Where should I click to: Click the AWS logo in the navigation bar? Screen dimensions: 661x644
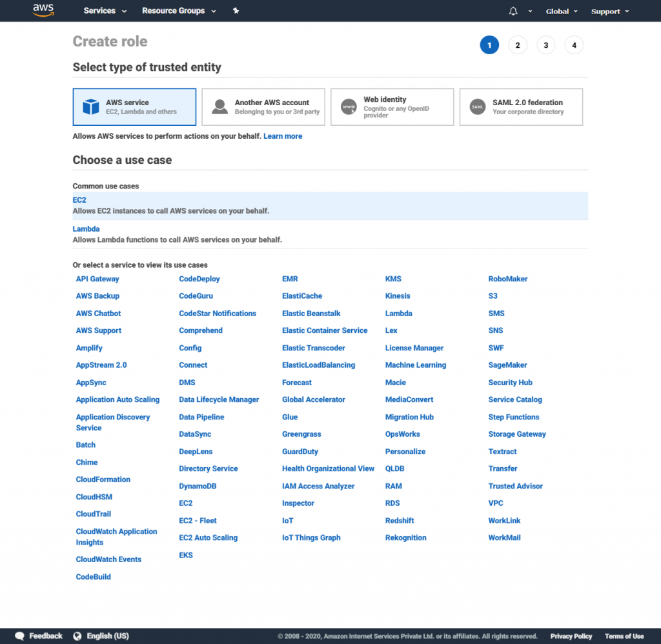(43, 10)
